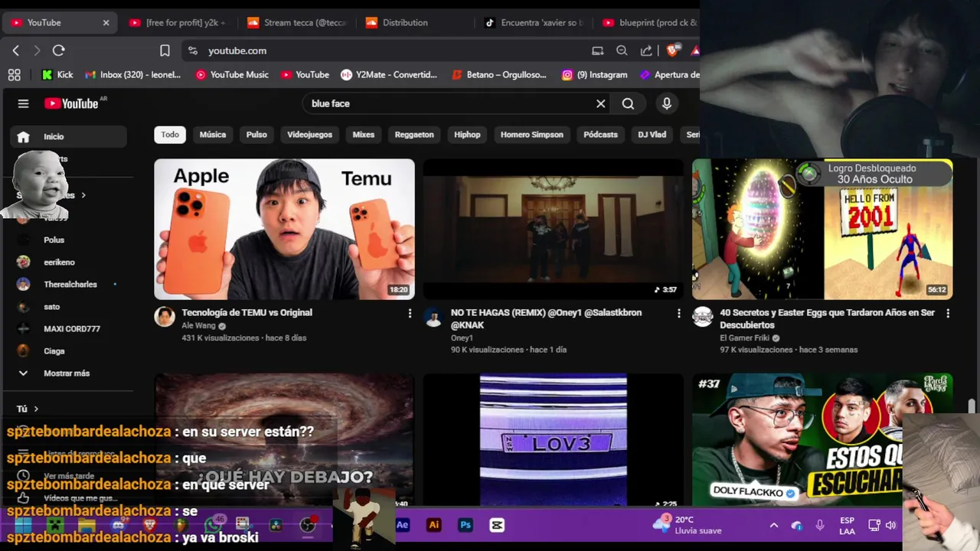The height and width of the screenshot is (551, 980).
Task: Close the YouTube browser tab
Action: click(106, 23)
